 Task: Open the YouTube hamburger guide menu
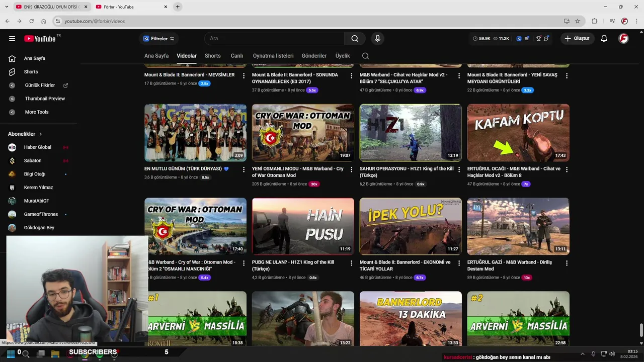tap(12, 39)
